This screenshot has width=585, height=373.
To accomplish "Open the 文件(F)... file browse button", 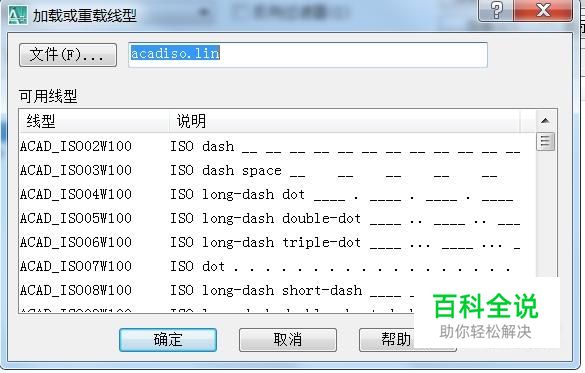I will [68, 55].
